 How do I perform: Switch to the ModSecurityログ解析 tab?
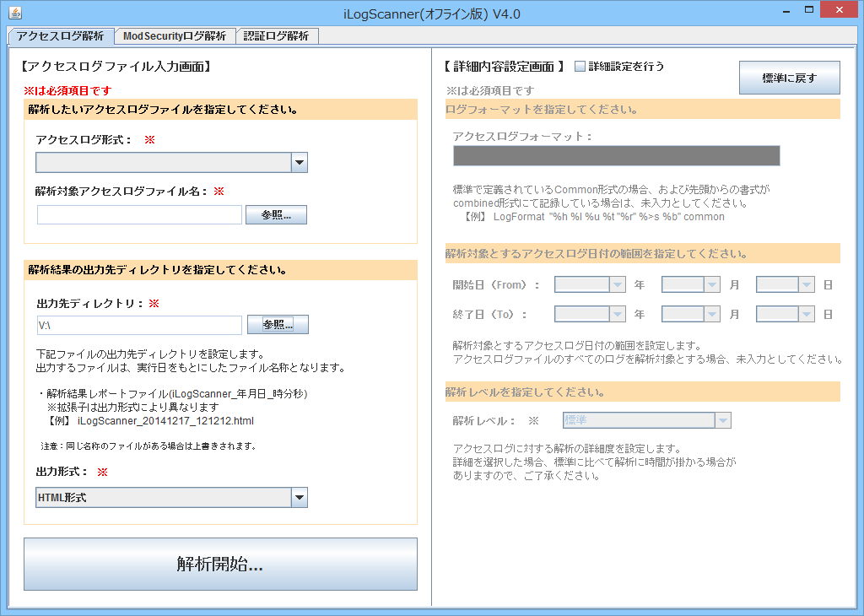(174, 36)
